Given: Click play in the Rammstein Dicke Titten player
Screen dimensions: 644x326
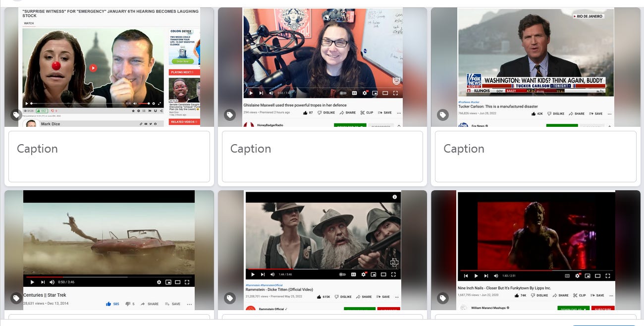Looking at the screenshot, I should 253,274.
